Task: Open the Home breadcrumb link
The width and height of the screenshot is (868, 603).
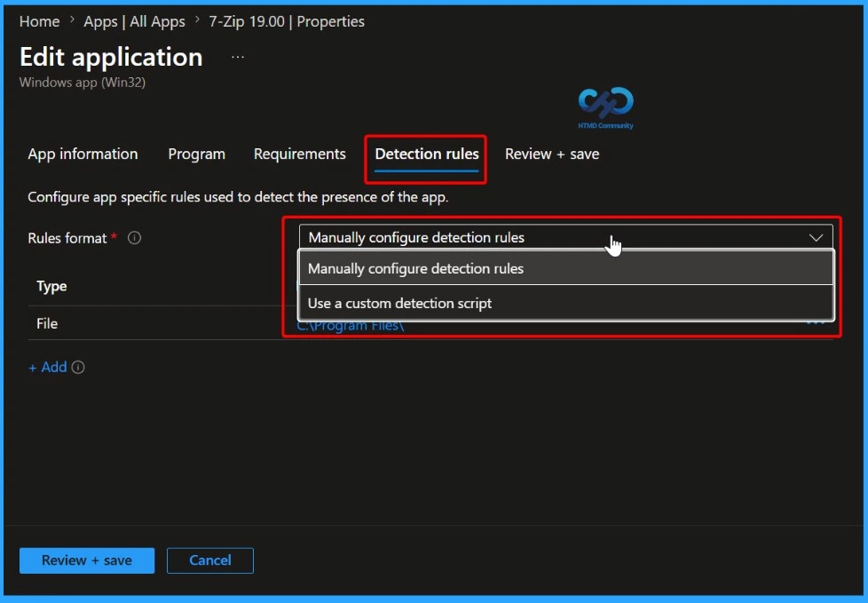Action: (39, 21)
